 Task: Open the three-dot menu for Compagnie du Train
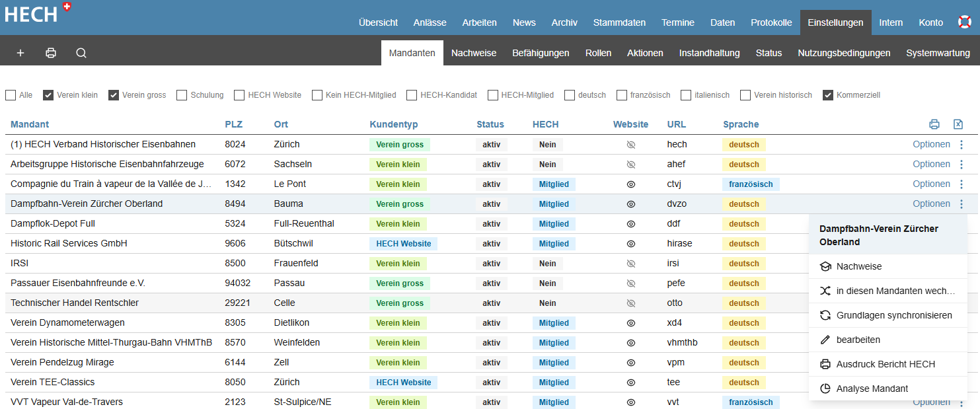(x=961, y=184)
